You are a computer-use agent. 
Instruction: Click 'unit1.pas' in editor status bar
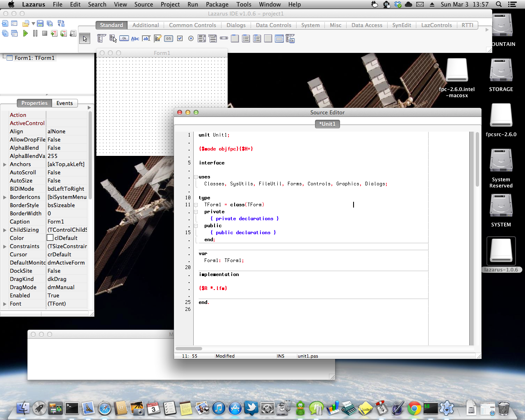tap(308, 356)
